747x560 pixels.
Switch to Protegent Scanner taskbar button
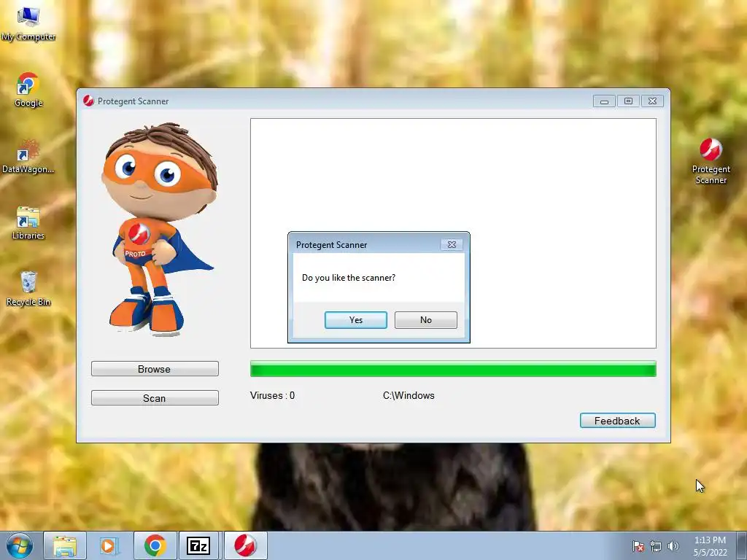(245, 545)
